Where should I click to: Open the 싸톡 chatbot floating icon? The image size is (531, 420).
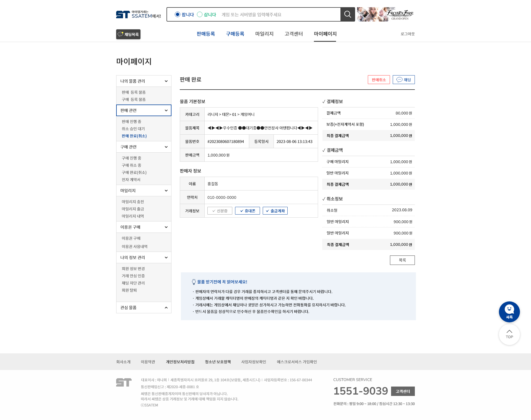(x=509, y=312)
